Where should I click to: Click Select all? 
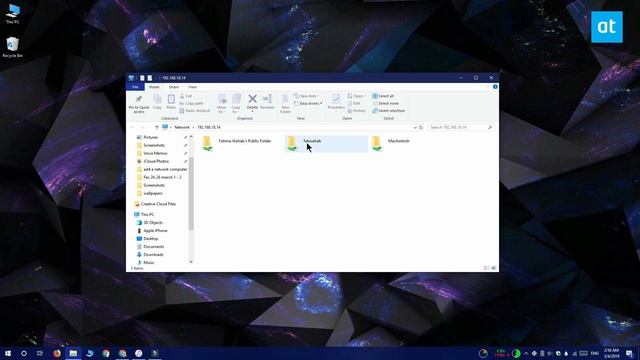click(383, 96)
